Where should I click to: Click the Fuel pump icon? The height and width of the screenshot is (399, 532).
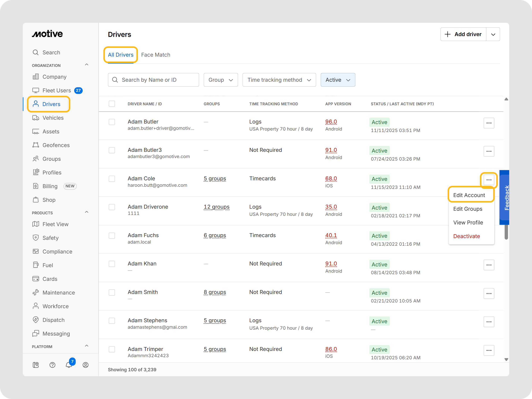coord(36,265)
